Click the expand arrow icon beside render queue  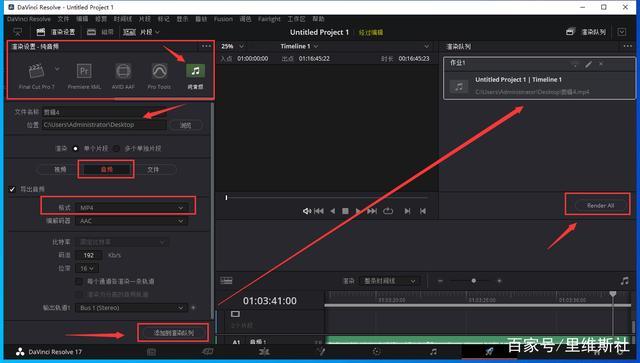622,32
